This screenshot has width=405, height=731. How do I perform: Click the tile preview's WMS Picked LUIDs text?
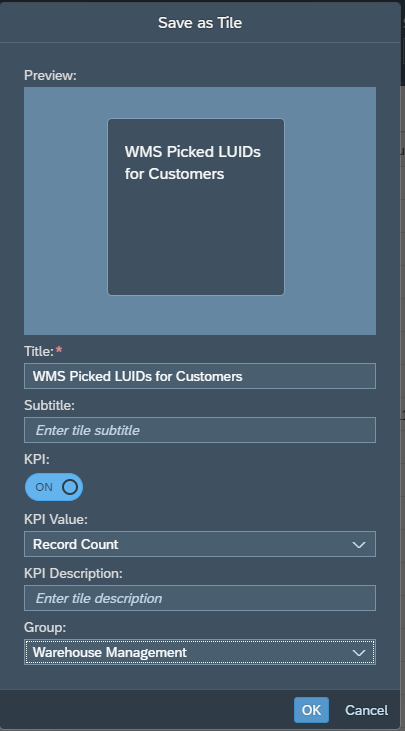coord(192,163)
